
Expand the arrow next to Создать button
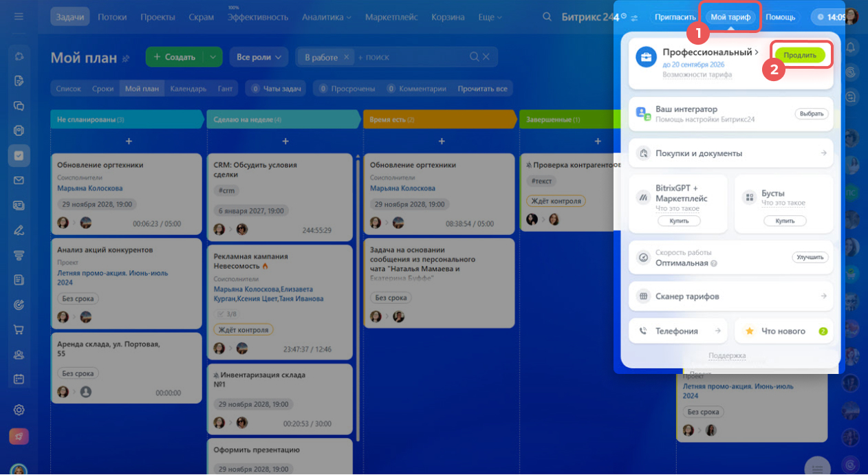[x=213, y=57]
